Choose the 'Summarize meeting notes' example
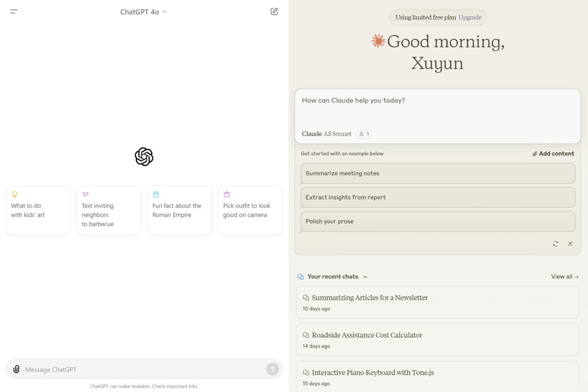This screenshot has width=588, height=392. point(438,173)
